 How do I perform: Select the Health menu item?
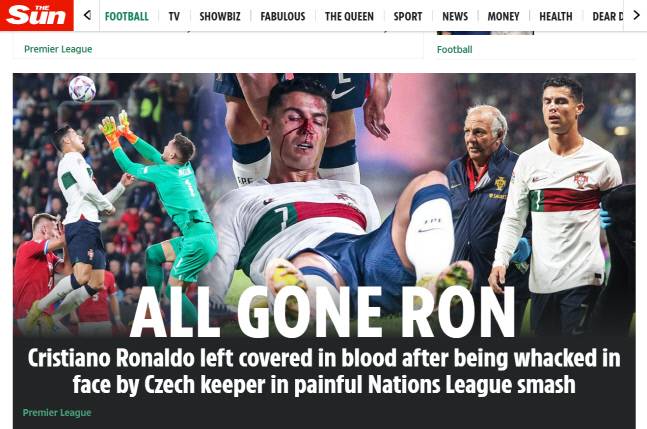click(x=556, y=16)
